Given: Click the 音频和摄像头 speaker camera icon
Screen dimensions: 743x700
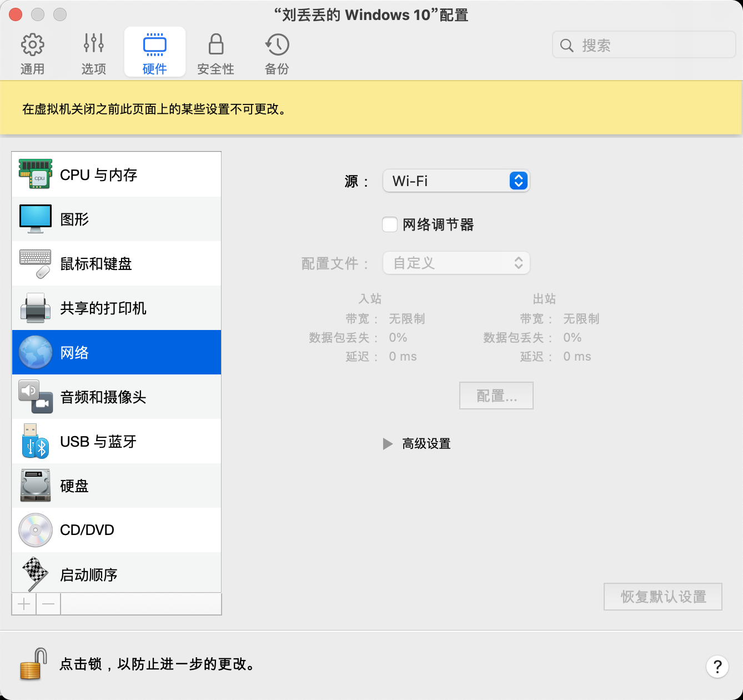Looking at the screenshot, I should [36, 397].
